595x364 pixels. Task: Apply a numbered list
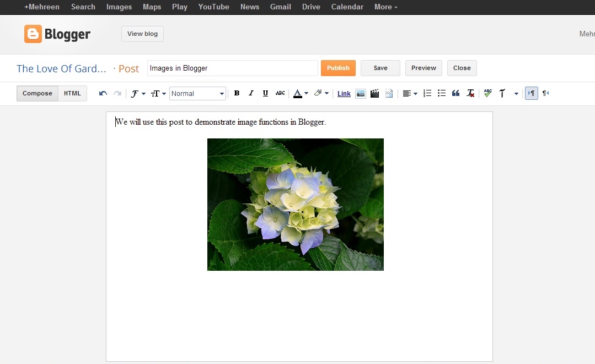coord(427,93)
